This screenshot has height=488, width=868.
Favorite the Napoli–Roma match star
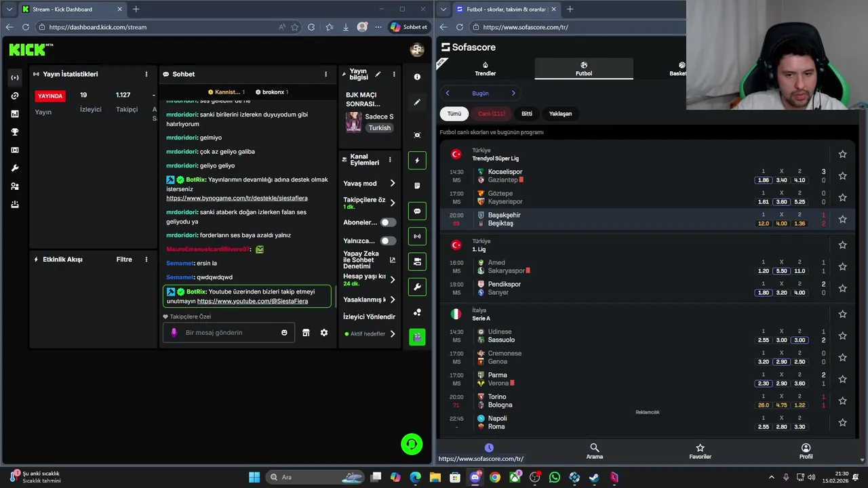[x=842, y=422]
